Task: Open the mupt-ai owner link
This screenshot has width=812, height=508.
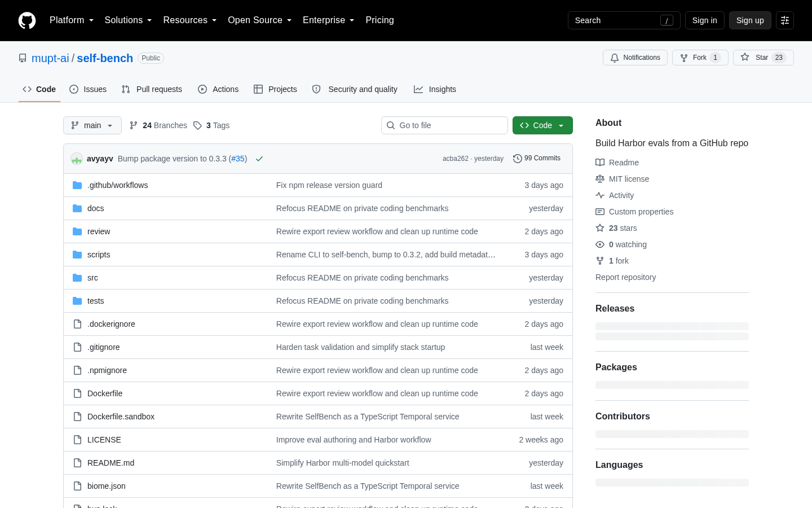Action: tap(50, 58)
